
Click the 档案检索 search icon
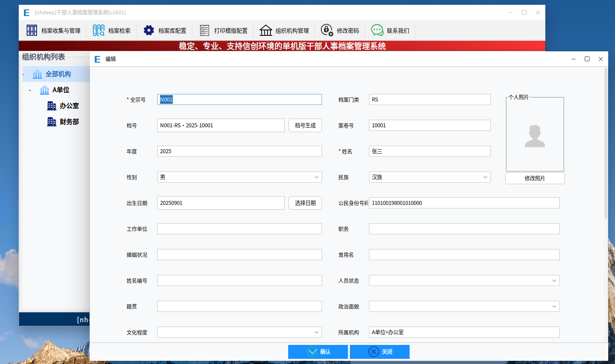coord(99,30)
